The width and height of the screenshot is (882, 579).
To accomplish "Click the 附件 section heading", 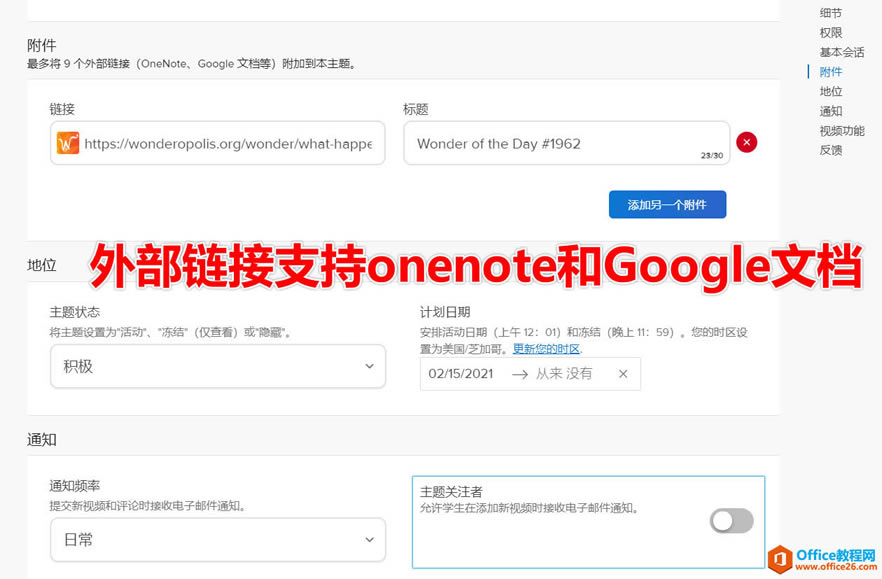I will point(42,45).
